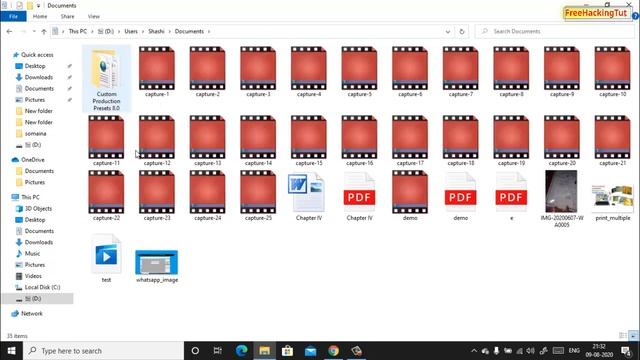Click Documents in the address breadcrumb
The image size is (640, 360).
click(189, 31)
